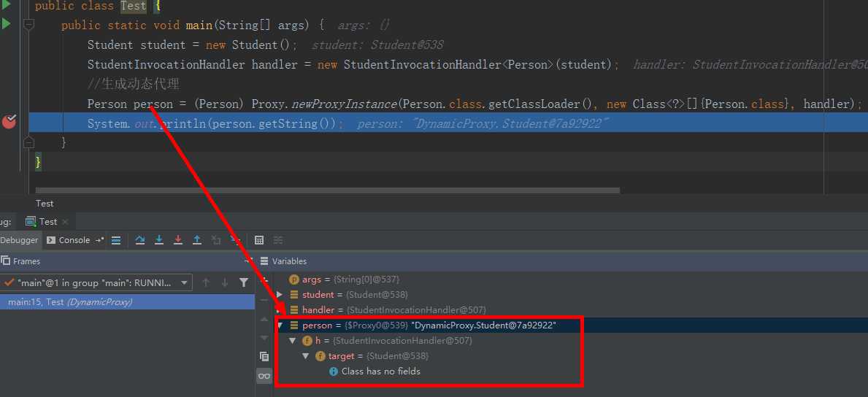Click Step Into debug button
The height and width of the screenshot is (397, 868).
click(159, 240)
